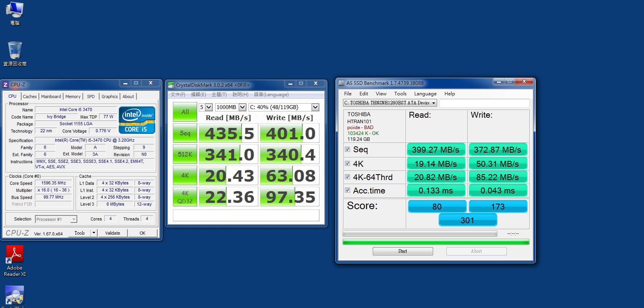
Task: Run the 4K test in CrystalDiskMark
Action: click(185, 175)
